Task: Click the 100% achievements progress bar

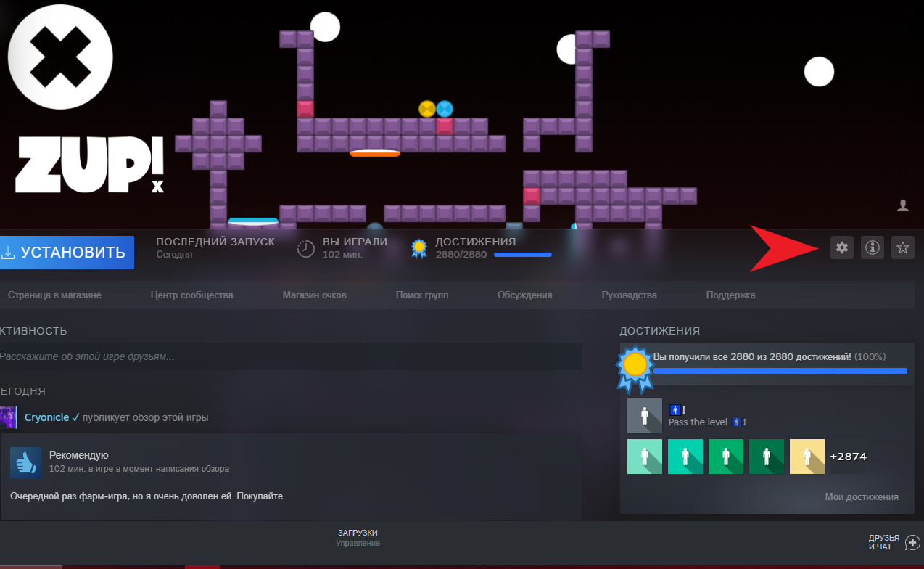Action: pyautogui.click(x=780, y=371)
